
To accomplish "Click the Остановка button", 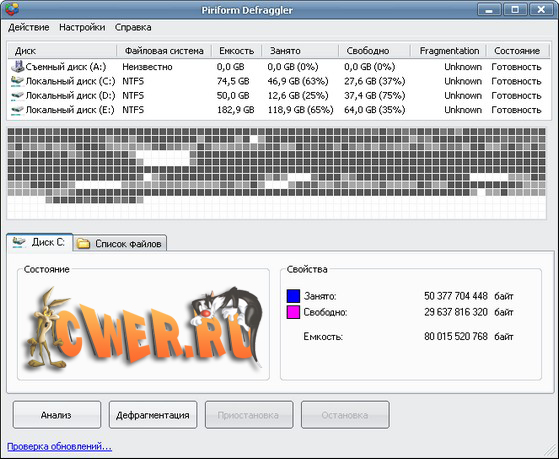I will 345,415.
